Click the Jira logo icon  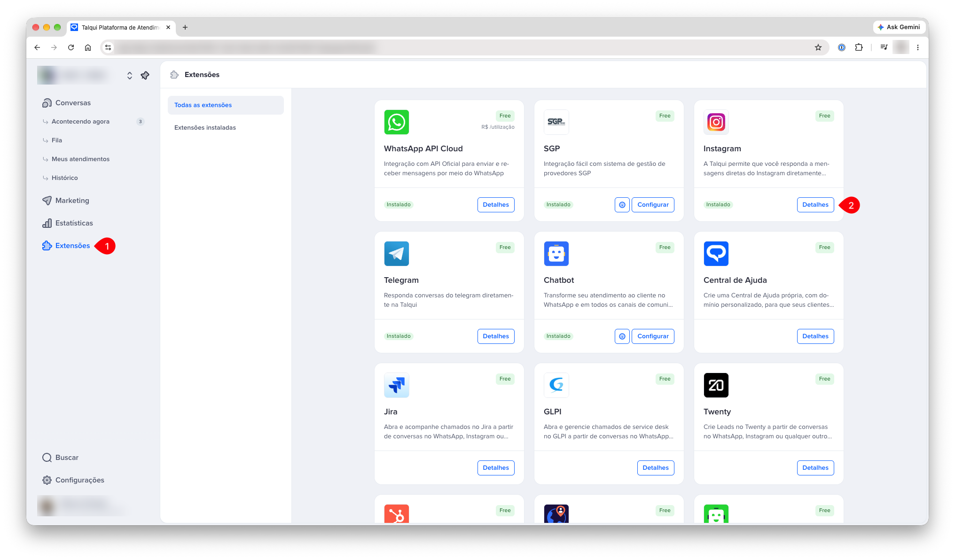pyautogui.click(x=396, y=385)
